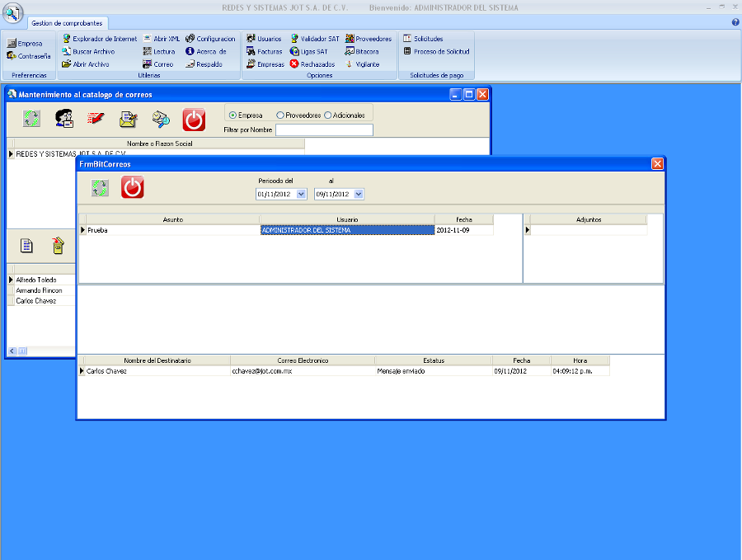Expand the 'Periodo del' start date dropdown
This screenshot has height=560, width=742.
click(x=300, y=195)
